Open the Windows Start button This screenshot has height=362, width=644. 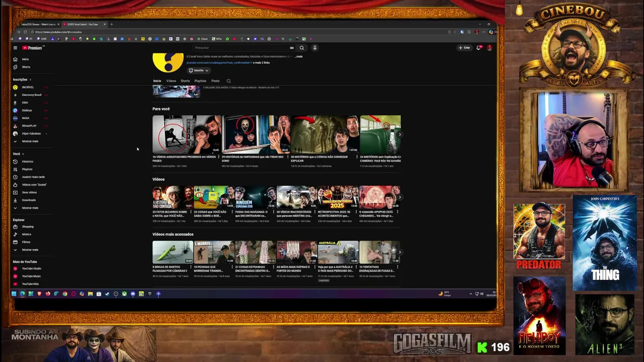tap(14, 294)
